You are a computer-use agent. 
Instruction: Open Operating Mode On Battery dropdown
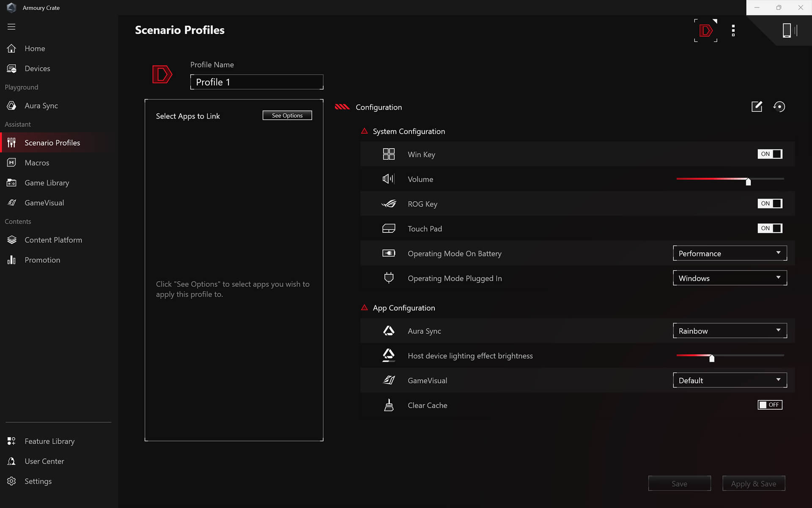(x=730, y=253)
